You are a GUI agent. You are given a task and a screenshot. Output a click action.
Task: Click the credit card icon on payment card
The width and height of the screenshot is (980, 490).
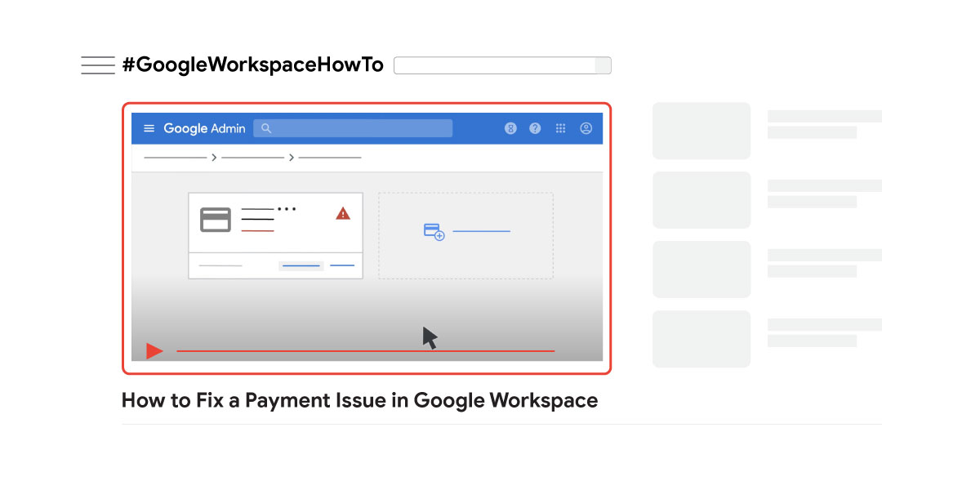pos(216,220)
